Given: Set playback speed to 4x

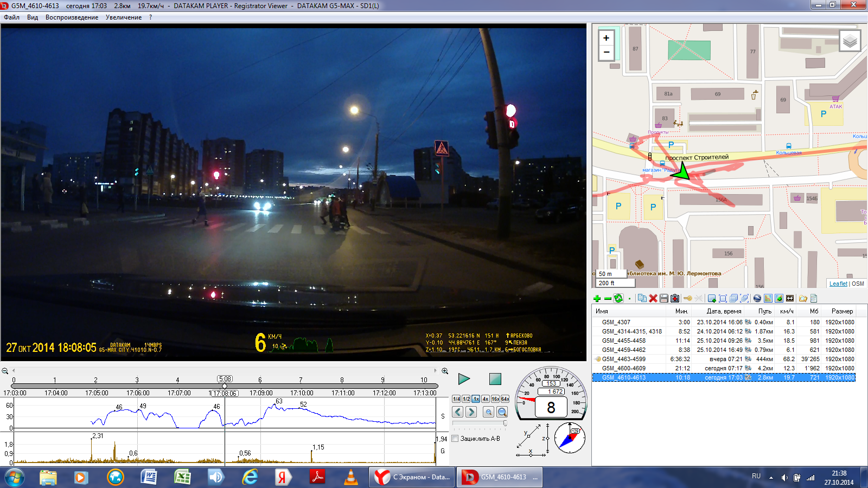Looking at the screenshot, I should 486,399.
